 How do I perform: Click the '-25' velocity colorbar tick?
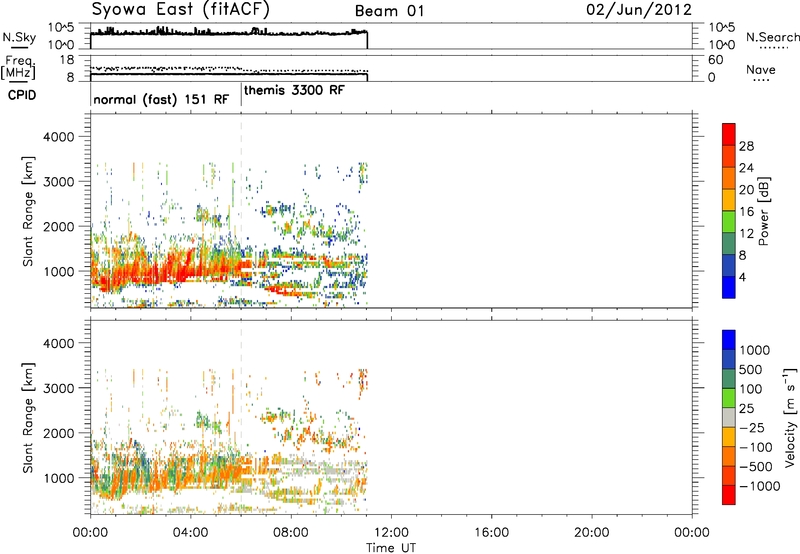(x=752, y=428)
